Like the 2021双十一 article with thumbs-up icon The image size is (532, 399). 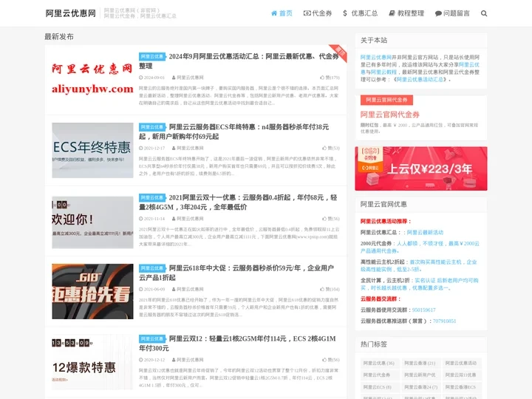coord(331,219)
